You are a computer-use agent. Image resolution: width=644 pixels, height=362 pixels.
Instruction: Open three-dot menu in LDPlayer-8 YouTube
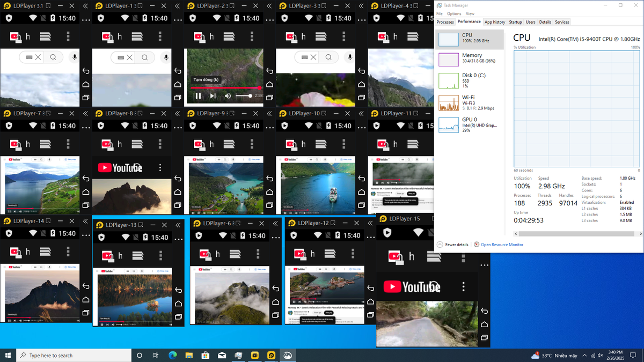coord(160,168)
